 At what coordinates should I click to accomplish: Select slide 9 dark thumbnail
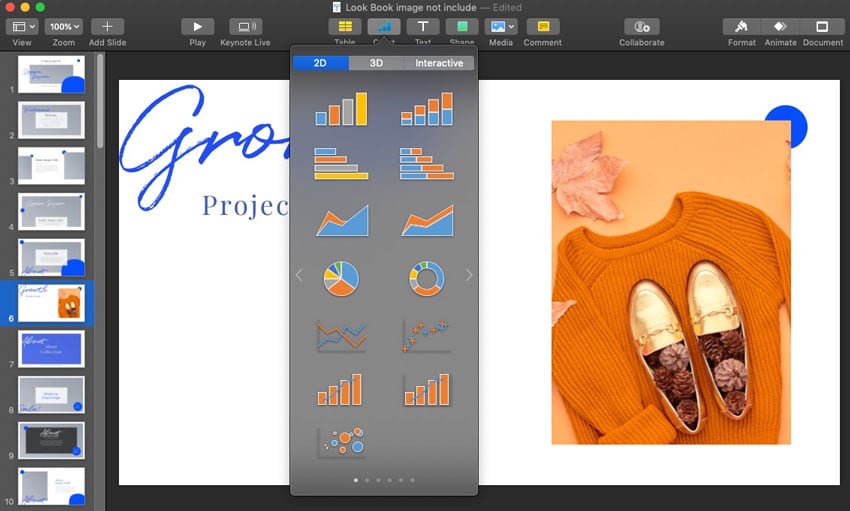coord(51,441)
